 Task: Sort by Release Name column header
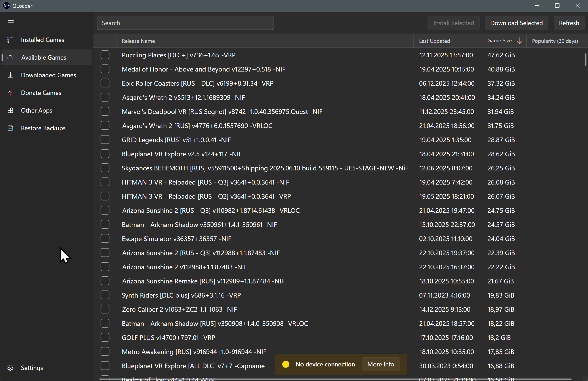click(x=138, y=41)
